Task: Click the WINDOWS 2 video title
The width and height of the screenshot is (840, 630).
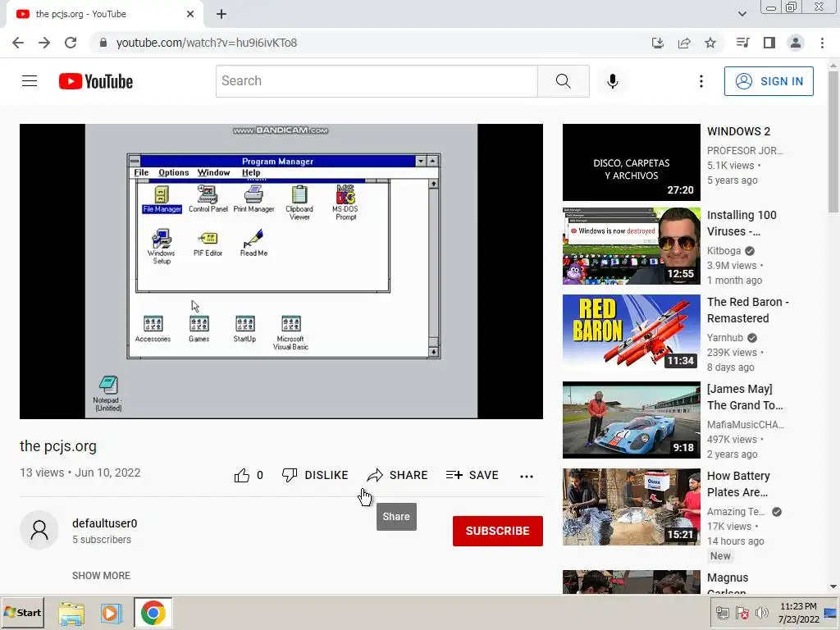Action: [738, 131]
